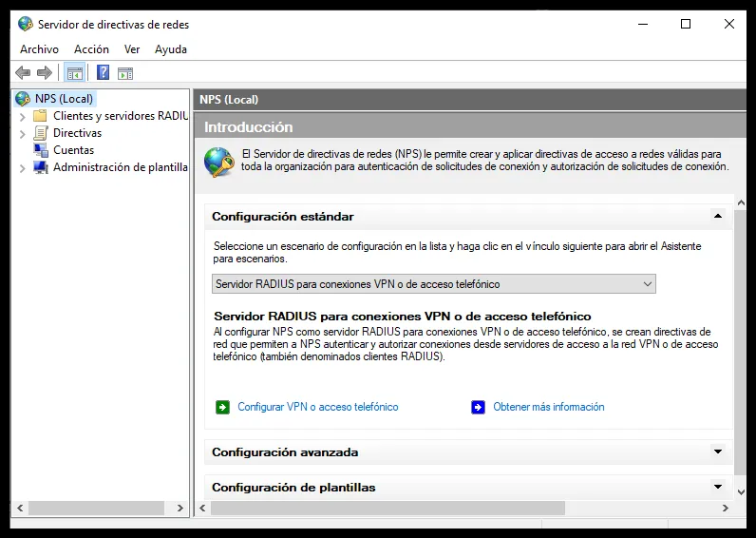The image size is (756, 538).
Task: Expand the Clientes y servidores RADIUS node
Action: pos(22,116)
